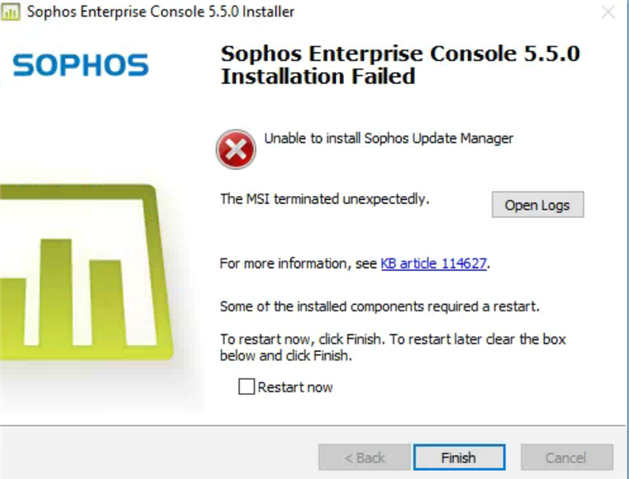Click the components required a restart notice

click(x=379, y=306)
